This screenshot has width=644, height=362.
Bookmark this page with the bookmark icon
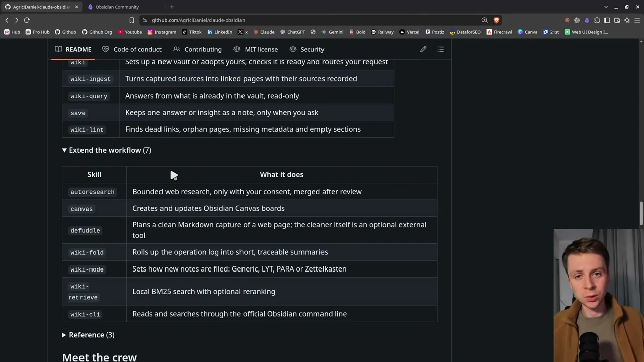click(132, 20)
